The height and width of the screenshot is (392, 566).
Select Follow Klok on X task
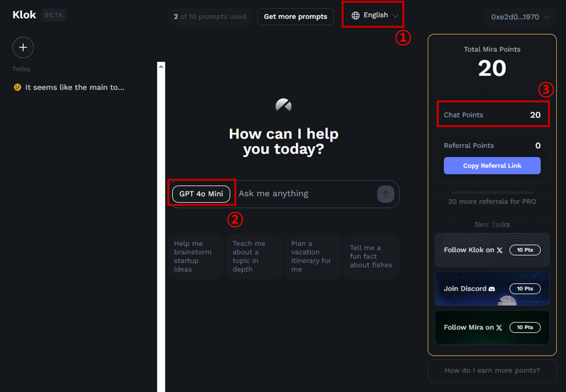pos(492,250)
